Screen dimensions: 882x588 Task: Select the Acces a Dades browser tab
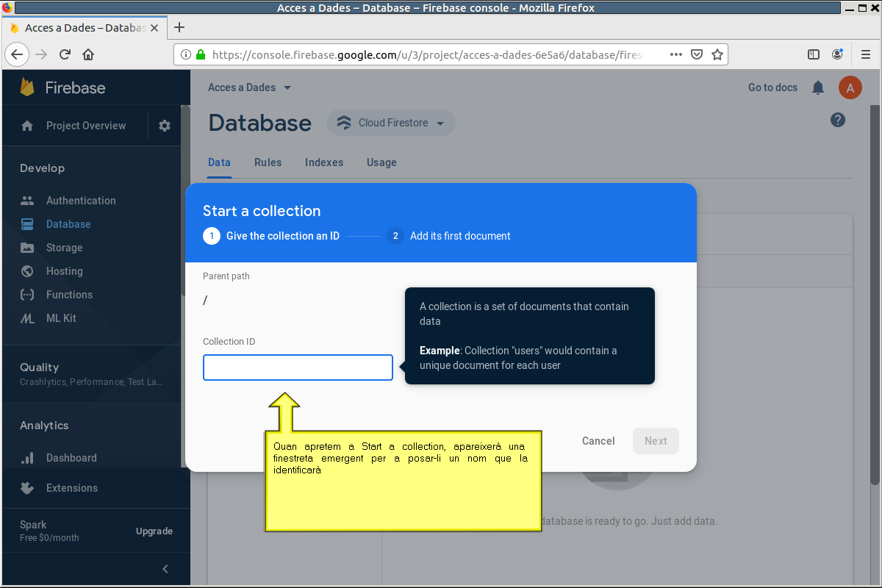(x=83, y=28)
